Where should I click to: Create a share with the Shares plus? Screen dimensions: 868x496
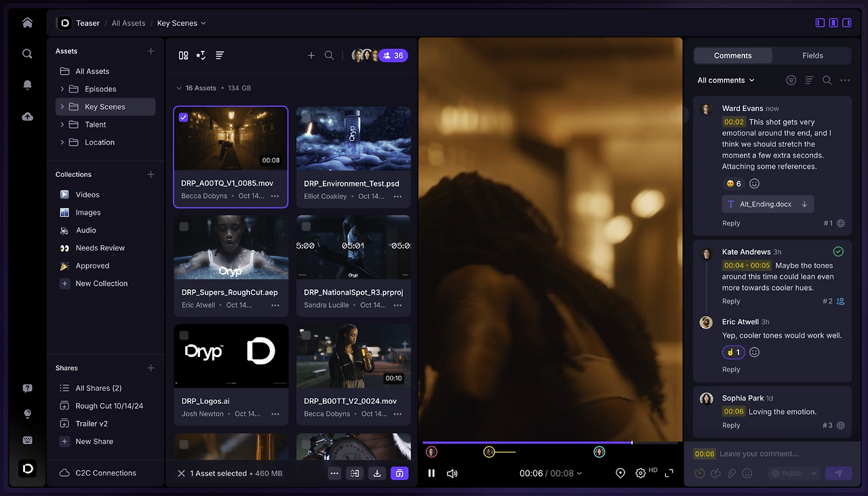point(151,368)
